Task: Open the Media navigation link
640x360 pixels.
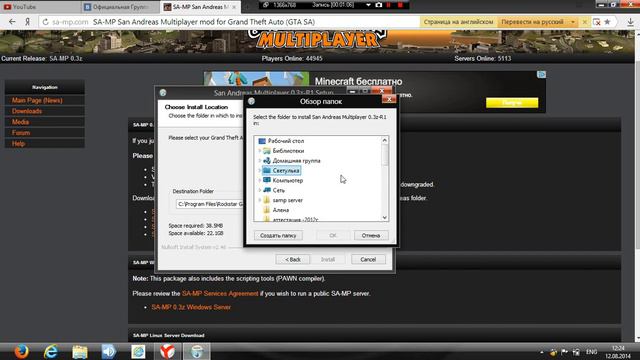Action: (20, 122)
